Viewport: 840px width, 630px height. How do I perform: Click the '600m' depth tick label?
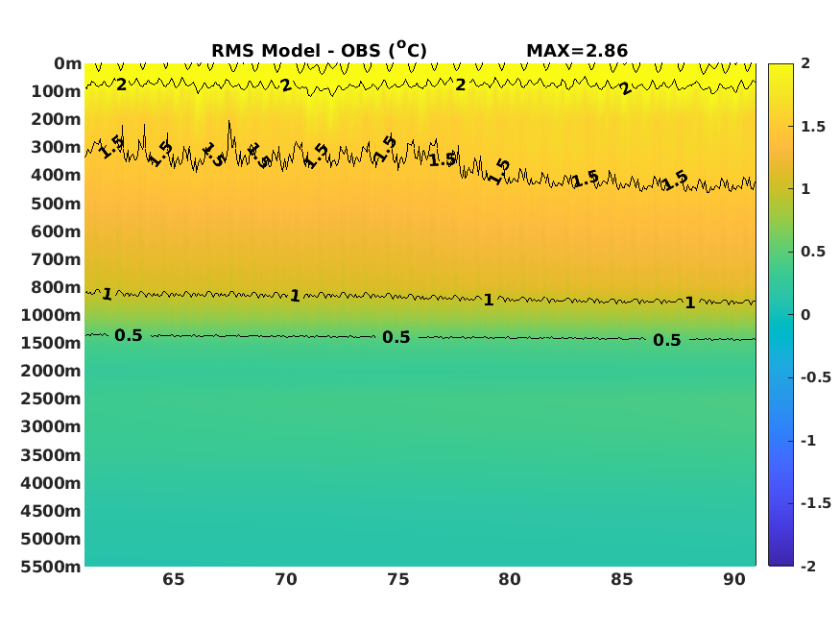click(x=57, y=231)
